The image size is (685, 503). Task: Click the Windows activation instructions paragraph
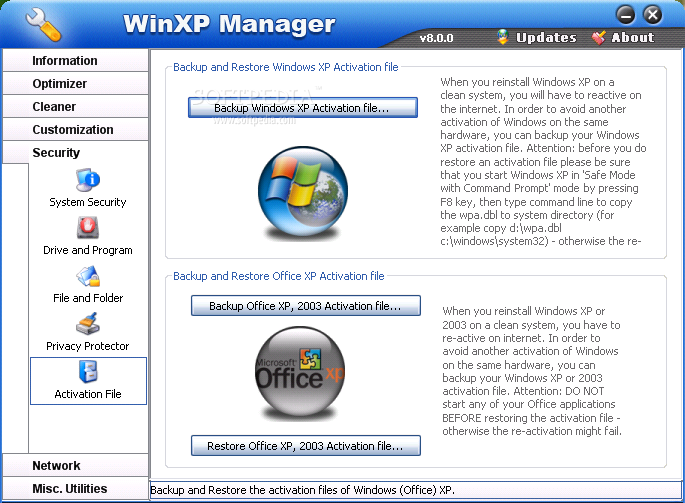[543, 162]
